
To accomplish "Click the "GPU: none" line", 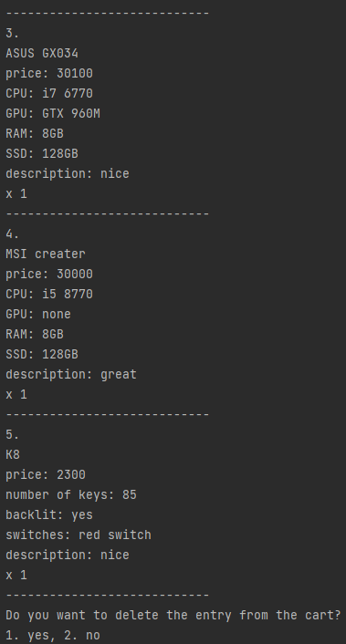I will coord(38,314).
